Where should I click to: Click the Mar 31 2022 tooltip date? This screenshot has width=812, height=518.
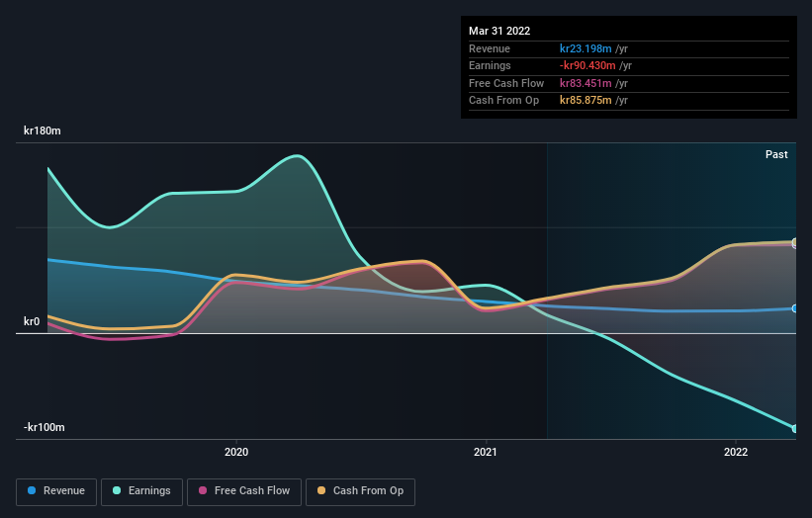[x=499, y=31]
